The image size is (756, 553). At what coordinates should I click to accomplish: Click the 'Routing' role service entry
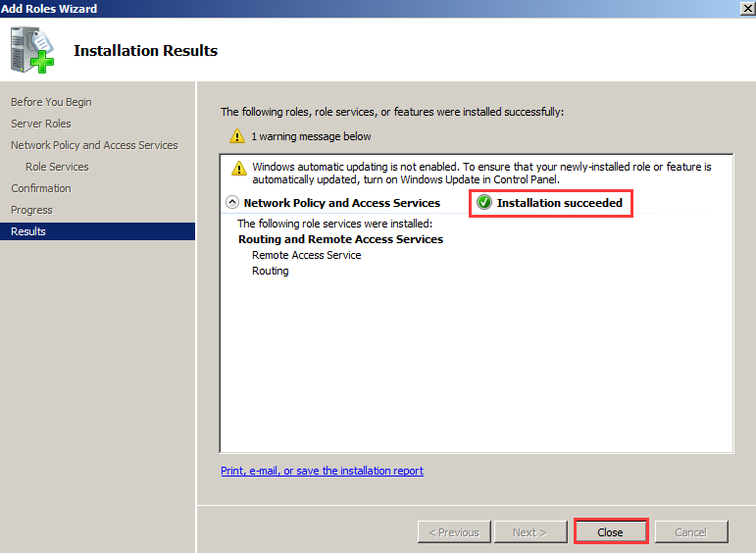(x=271, y=271)
